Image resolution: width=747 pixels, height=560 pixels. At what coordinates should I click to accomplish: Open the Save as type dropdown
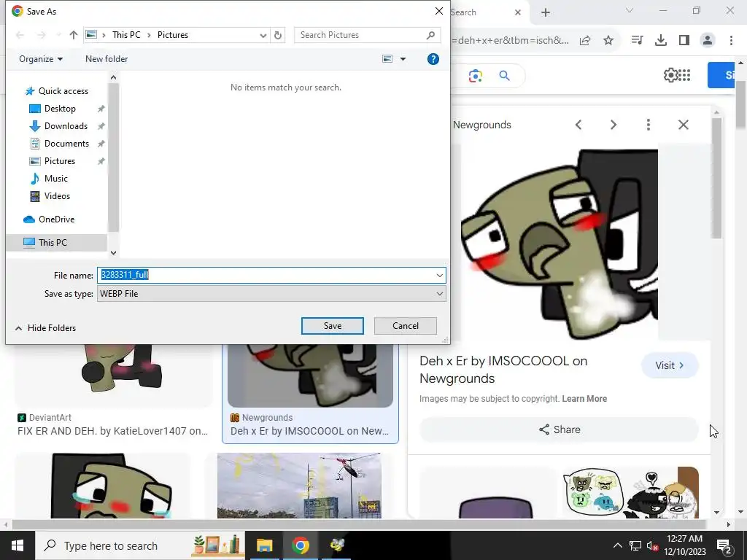pyautogui.click(x=271, y=294)
